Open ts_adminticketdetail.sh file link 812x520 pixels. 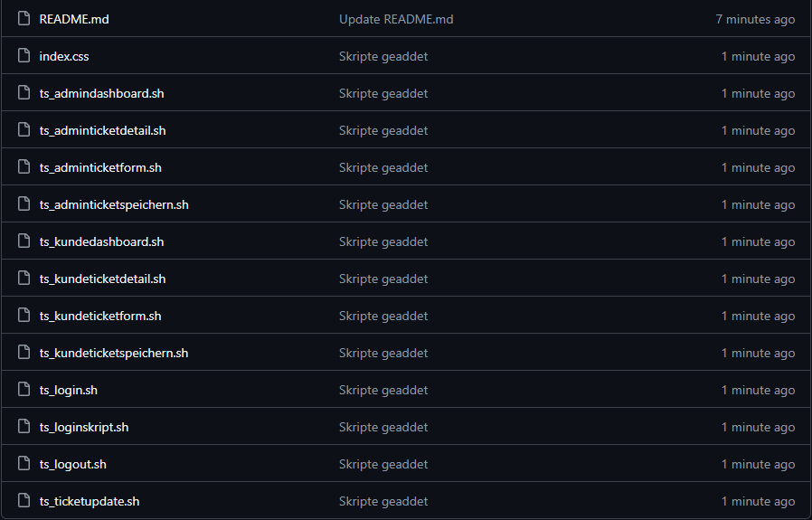(102, 130)
